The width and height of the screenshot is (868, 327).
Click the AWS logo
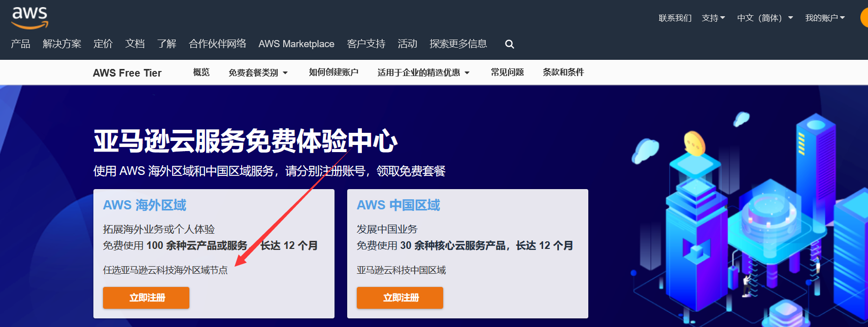tap(30, 18)
